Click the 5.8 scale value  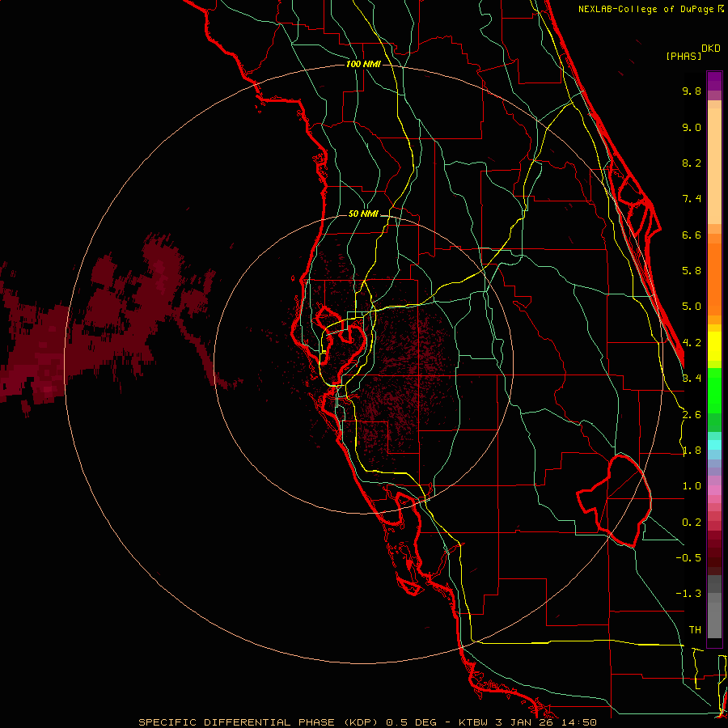click(x=692, y=271)
